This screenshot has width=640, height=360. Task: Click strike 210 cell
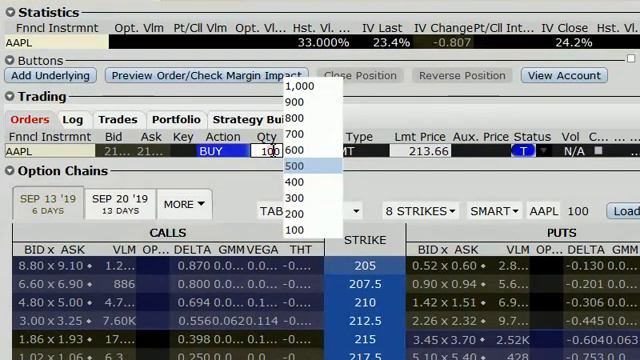[365, 302]
